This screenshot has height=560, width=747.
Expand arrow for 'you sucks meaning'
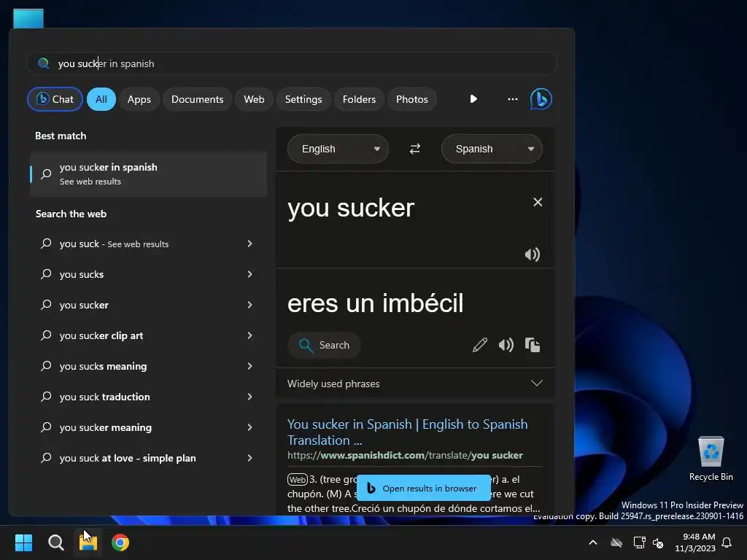[249, 366]
